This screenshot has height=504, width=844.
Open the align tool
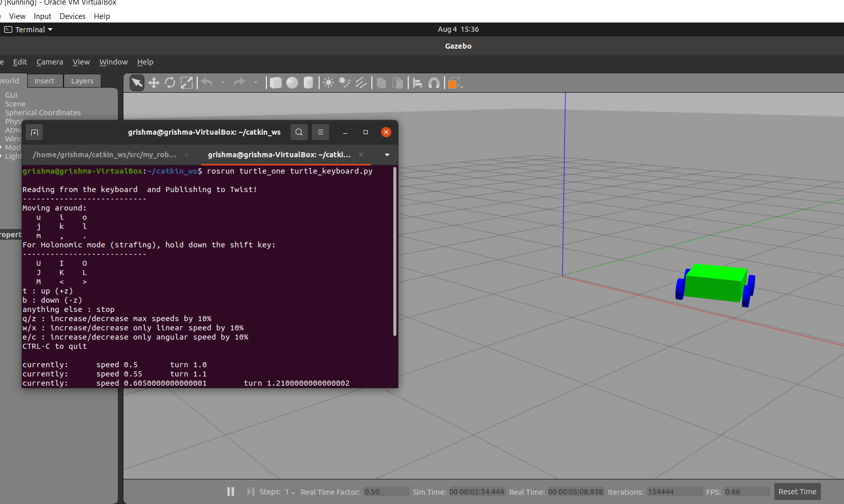click(x=418, y=82)
